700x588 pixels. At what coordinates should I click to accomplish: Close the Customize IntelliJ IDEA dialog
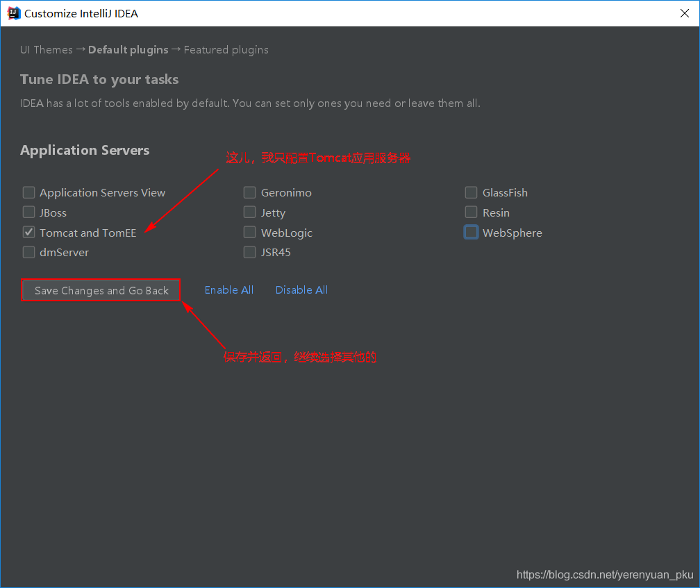tap(685, 13)
